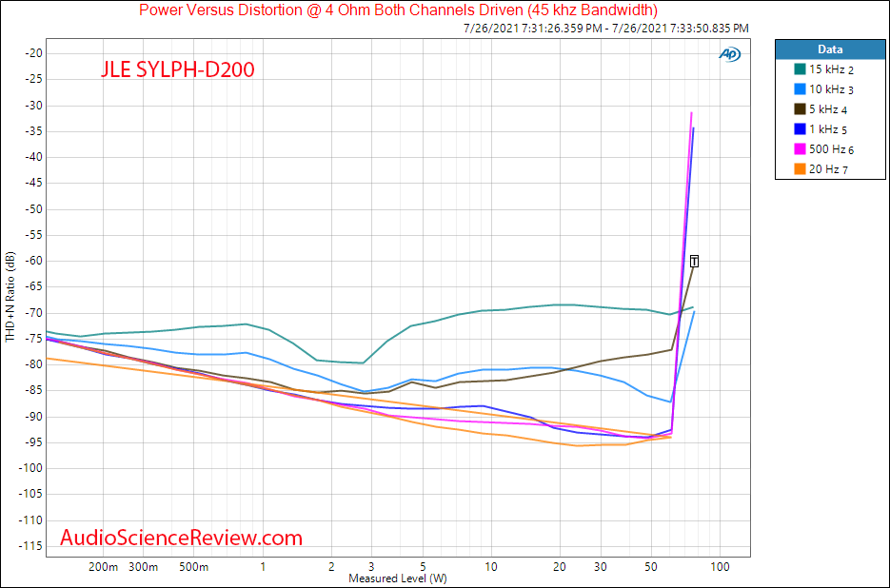Click the T cursor marker on 5 kHz trace
This screenshot has height=588, width=890.
[694, 261]
